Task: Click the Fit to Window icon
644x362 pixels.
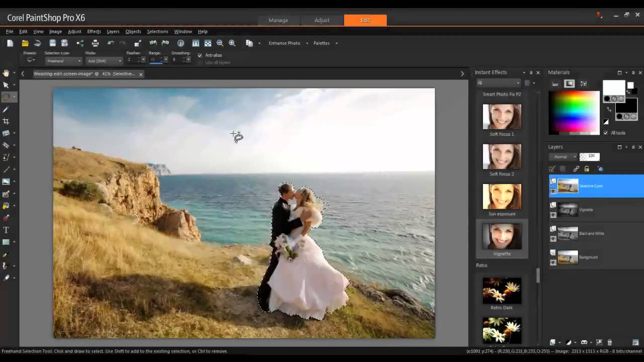Action: tap(208, 43)
